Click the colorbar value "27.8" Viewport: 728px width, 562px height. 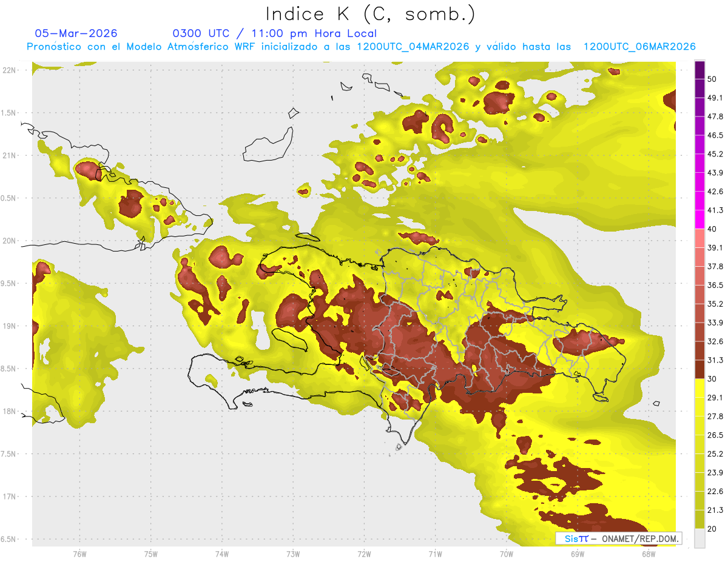715,416
